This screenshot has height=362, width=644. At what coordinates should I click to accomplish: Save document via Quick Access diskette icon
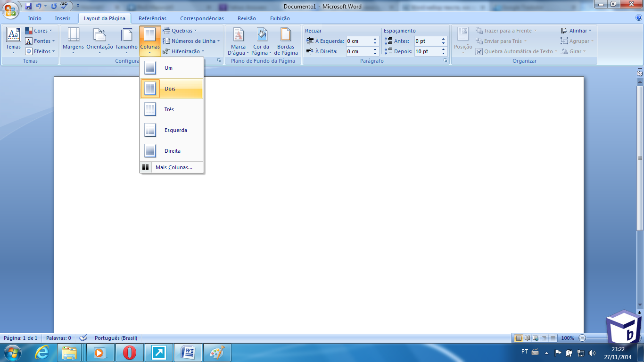coord(28,7)
